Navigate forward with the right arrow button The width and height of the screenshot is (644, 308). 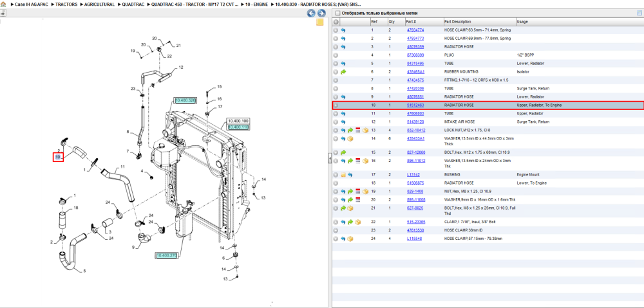[x=321, y=13]
